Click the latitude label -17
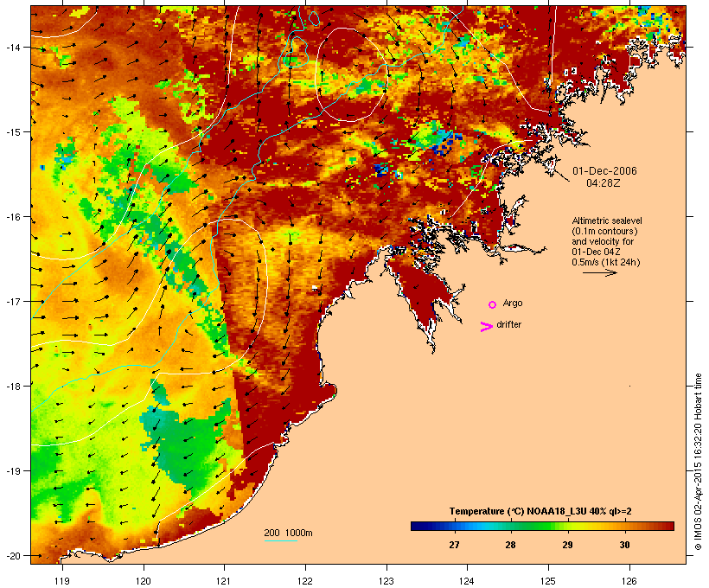Screen dimensions: 709x588 (x=13, y=301)
